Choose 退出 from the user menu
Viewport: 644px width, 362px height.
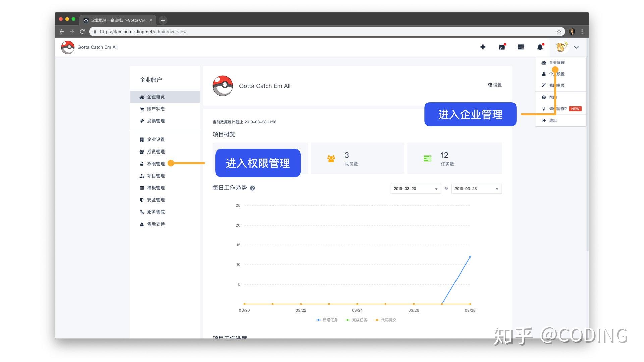tap(553, 120)
